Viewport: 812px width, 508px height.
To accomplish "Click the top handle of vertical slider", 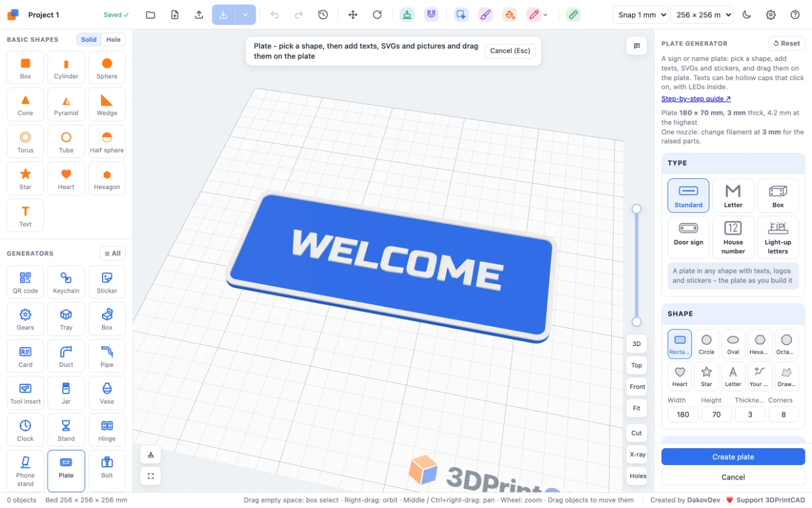I will pyautogui.click(x=636, y=209).
